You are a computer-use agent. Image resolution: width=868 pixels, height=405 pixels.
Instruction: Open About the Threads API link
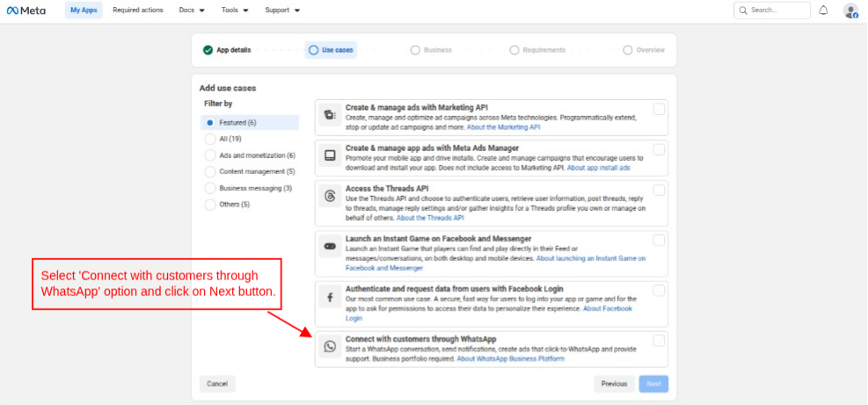(x=430, y=218)
